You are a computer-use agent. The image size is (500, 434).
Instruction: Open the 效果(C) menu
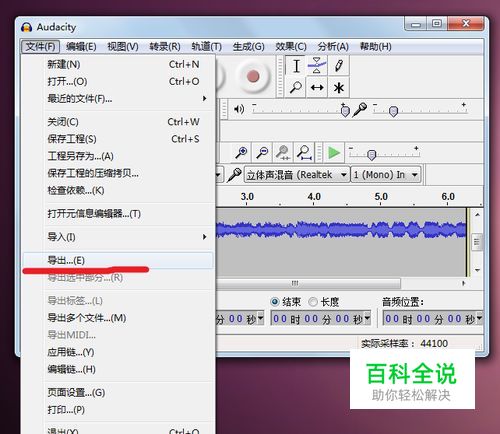[291, 46]
